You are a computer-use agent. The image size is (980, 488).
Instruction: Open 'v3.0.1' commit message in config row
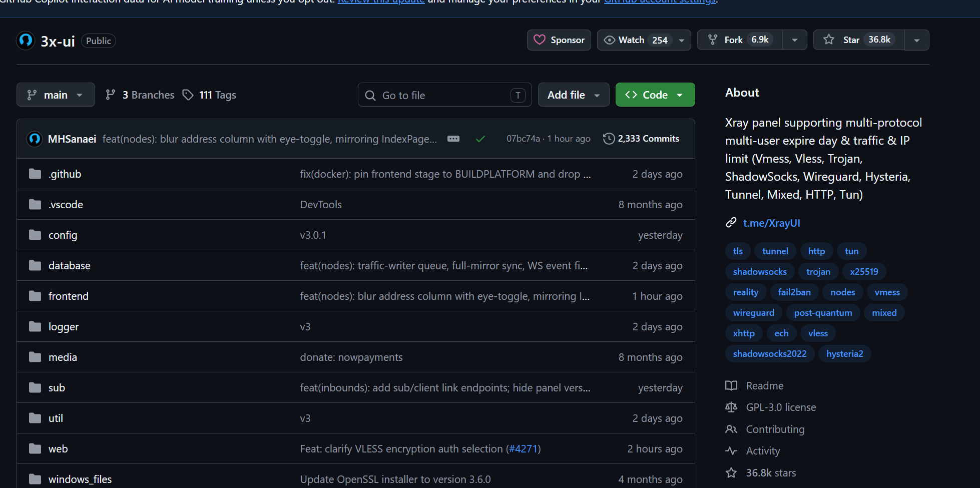[x=313, y=235]
